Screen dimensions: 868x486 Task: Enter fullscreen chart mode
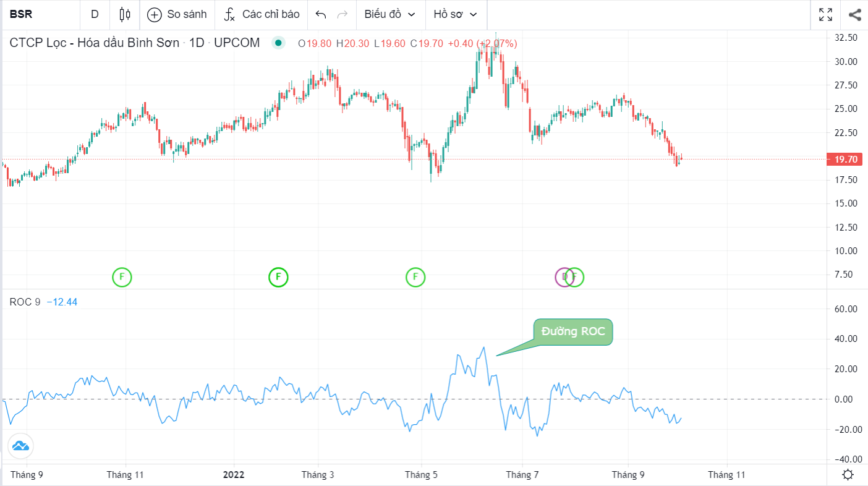[x=825, y=14]
